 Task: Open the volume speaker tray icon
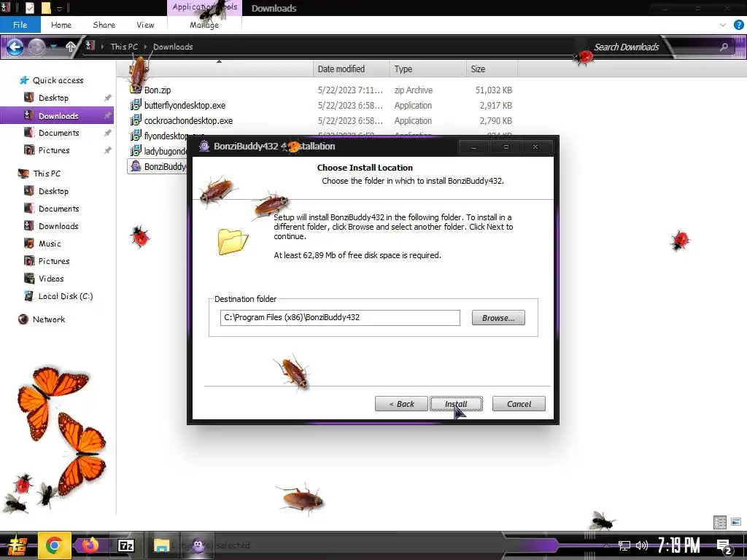[x=642, y=545]
